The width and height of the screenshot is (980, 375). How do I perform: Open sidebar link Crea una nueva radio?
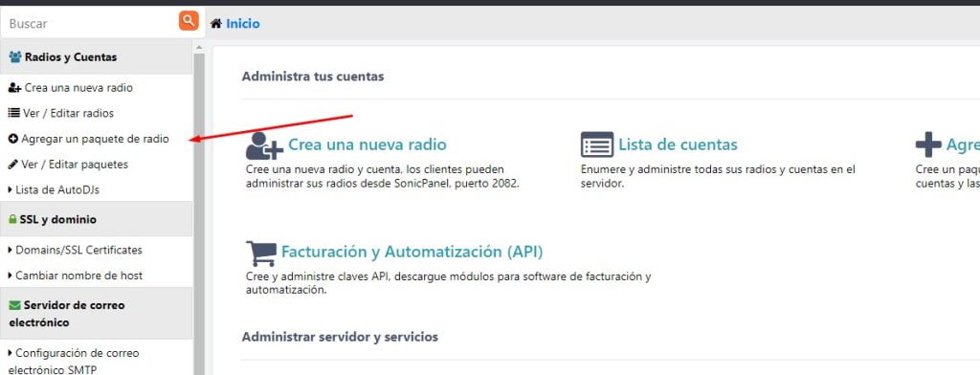[78, 88]
